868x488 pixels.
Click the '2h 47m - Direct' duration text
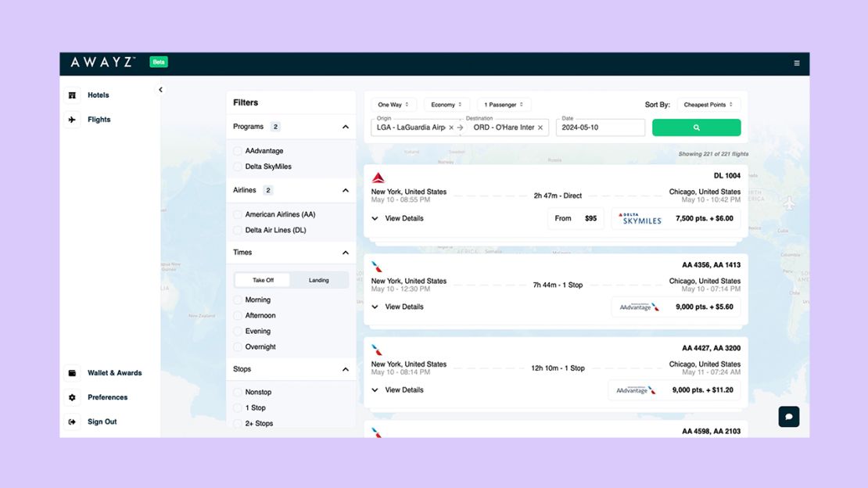coord(558,196)
